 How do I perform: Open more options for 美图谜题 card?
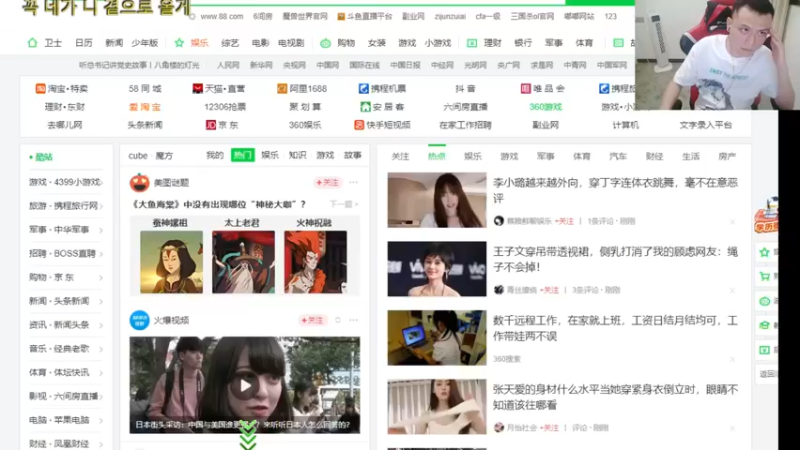pyautogui.click(x=354, y=183)
